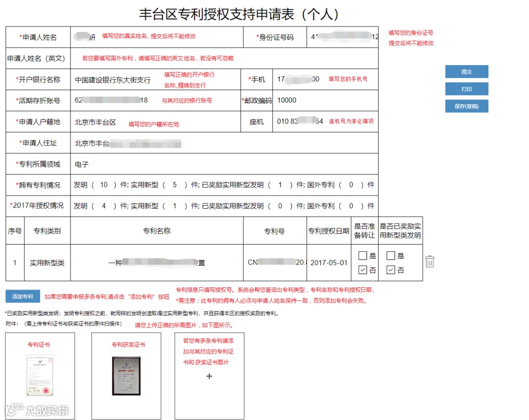
Task: Edit 2017年授权情况 国外专利 count 0
Action: [x=351, y=206]
